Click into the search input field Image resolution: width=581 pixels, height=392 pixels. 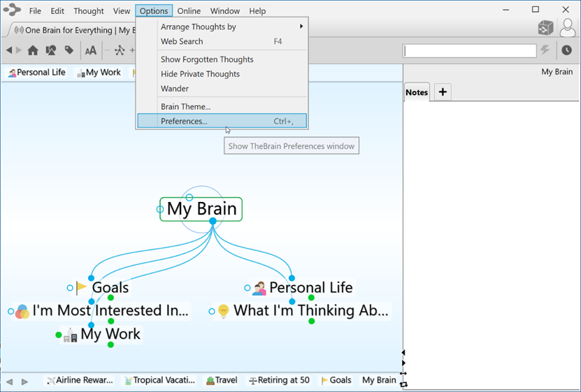pyautogui.click(x=469, y=50)
